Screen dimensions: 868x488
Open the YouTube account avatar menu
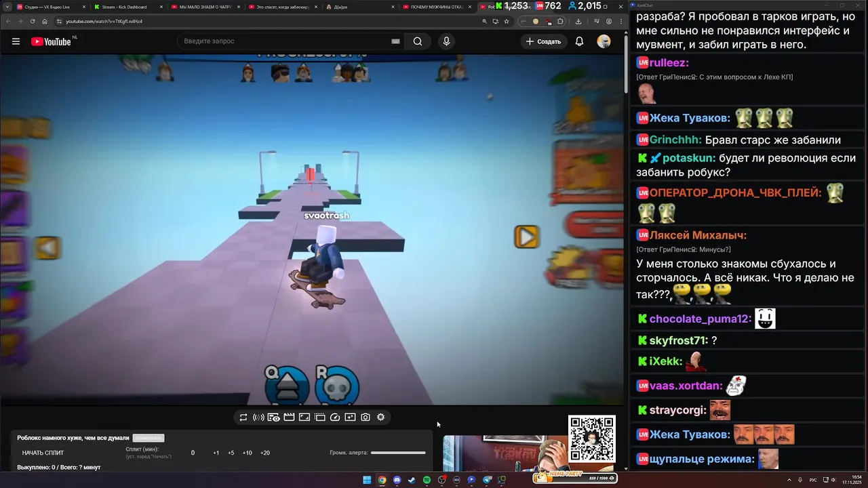click(x=604, y=41)
